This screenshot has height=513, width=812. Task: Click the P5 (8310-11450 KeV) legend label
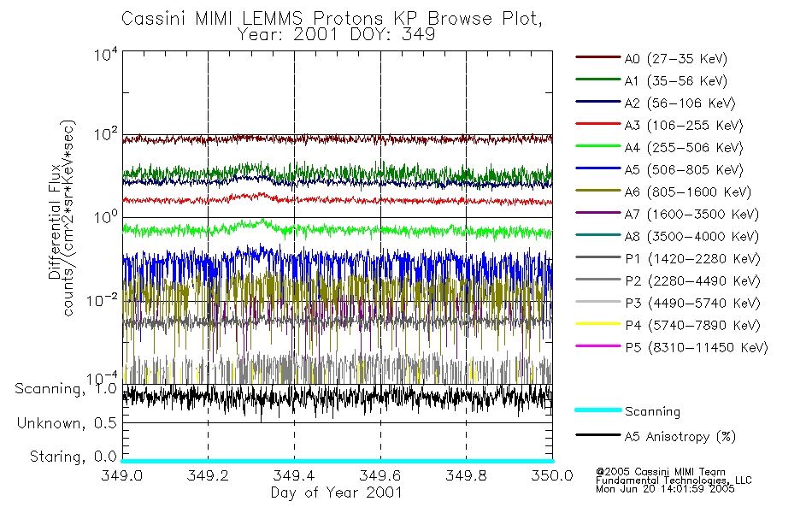click(697, 348)
